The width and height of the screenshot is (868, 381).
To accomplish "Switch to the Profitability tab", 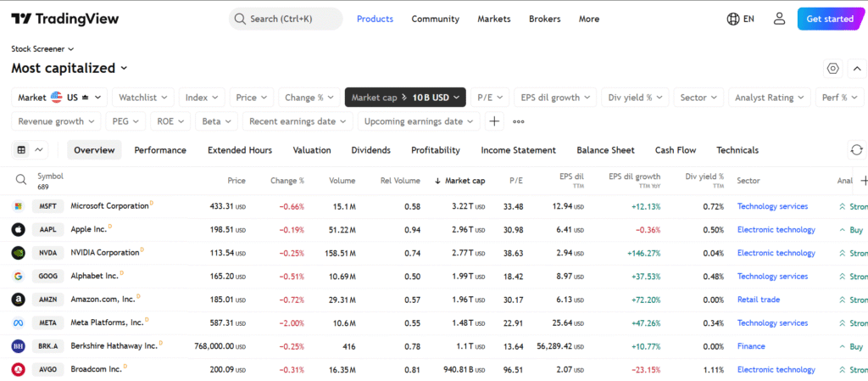I will pos(435,150).
